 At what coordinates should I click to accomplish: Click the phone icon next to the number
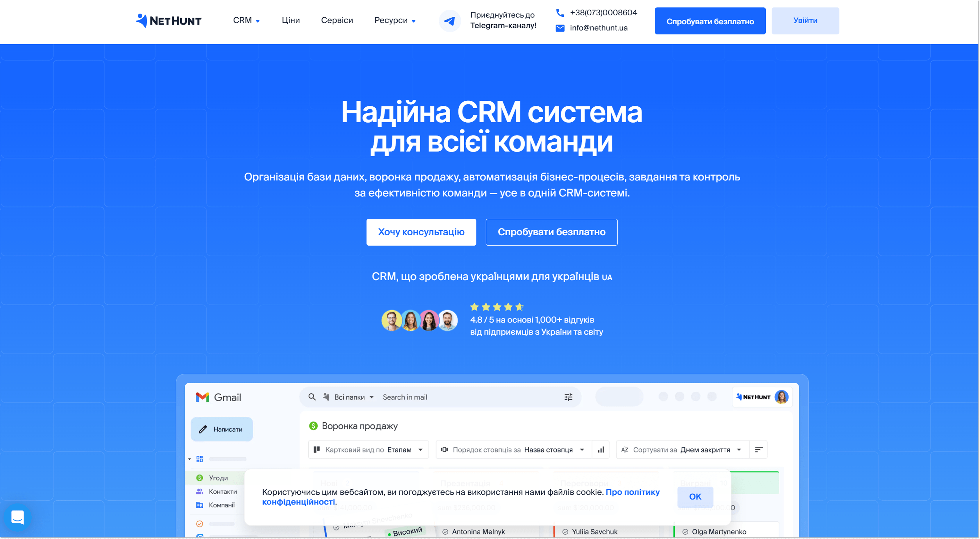560,12
